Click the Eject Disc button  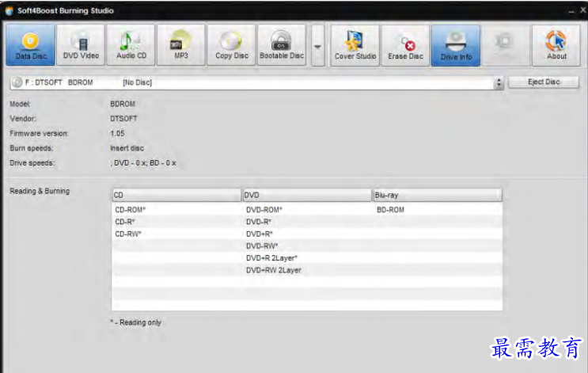544,82
